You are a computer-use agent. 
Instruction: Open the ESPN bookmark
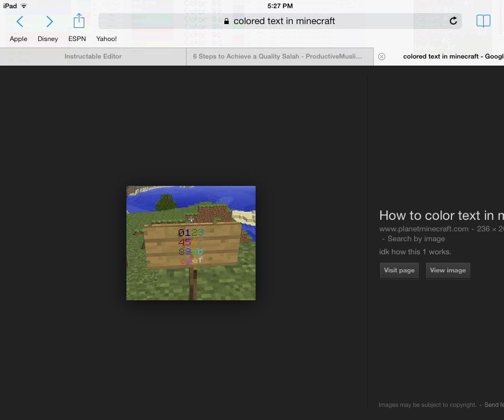[77, 39]
